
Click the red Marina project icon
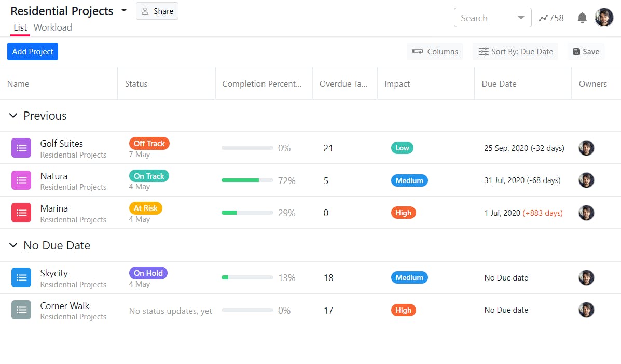(21, 213)
